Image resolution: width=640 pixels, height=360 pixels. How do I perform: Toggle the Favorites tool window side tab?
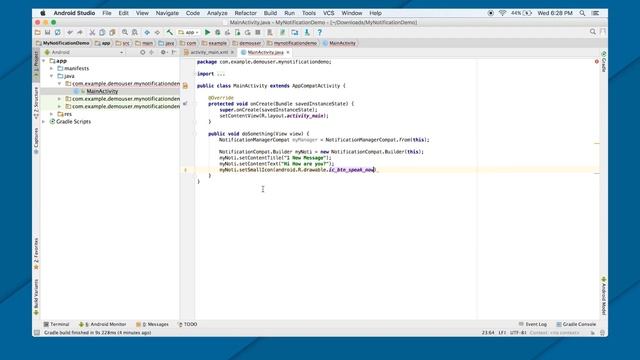pyautogui.click(x=36, y=254)
